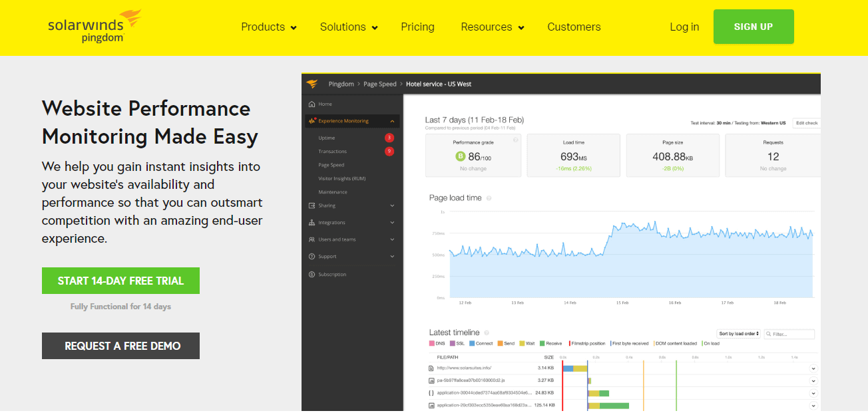The height and width of the screenshot is (413, 868).
Task: Click the Home house icon in sidebar
Action: (312, 104)
